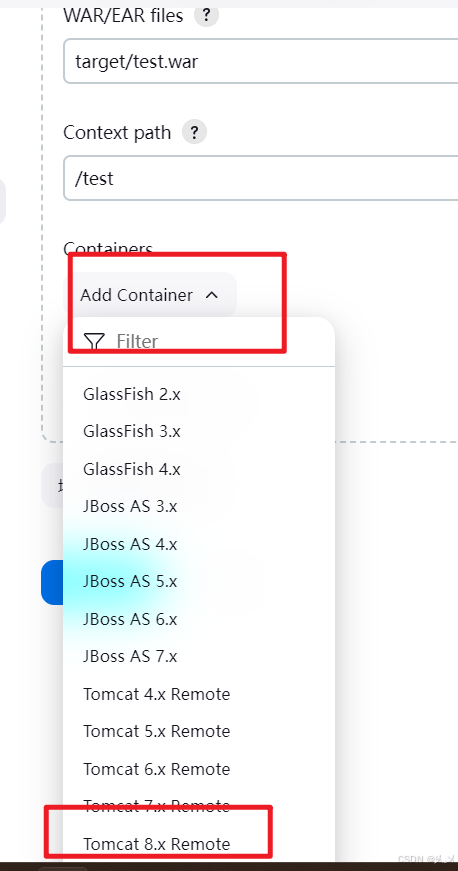This screenshot has width=458, height=871.
Task: Open the Add Container dropdown button
Action: [x=150, y=295]
